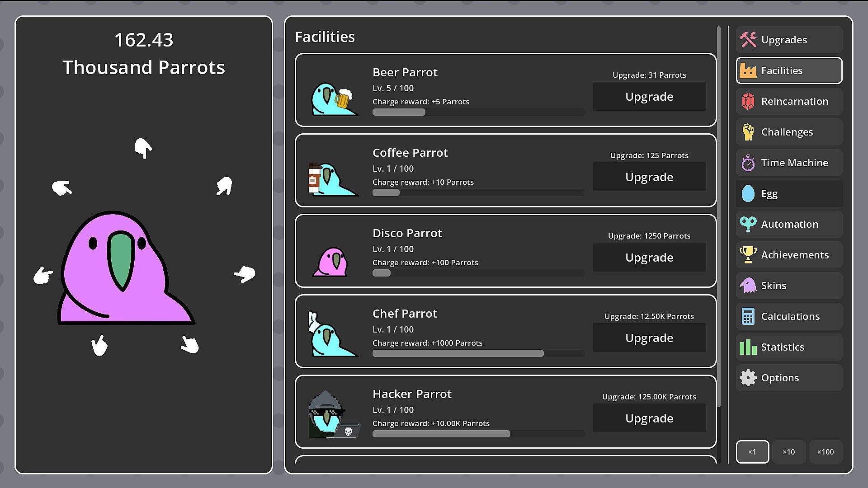Click the Disco Parrot facility icon
The height and width of the screenshot is (488, 868).
330,261
